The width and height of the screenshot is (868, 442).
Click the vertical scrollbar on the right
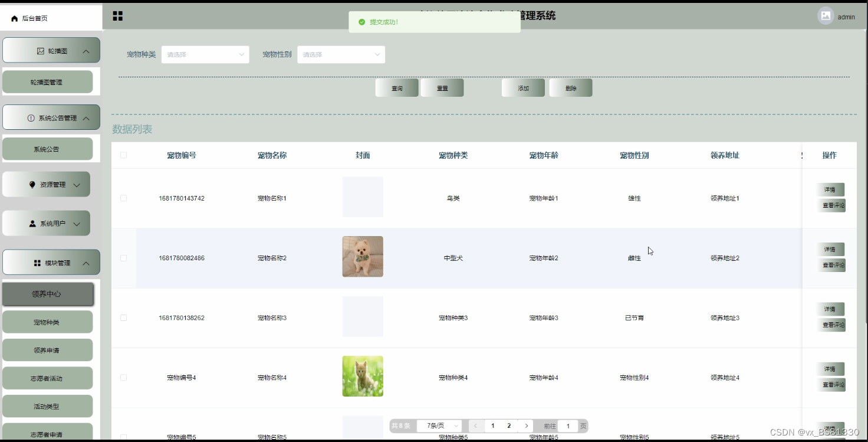[865, 177]
